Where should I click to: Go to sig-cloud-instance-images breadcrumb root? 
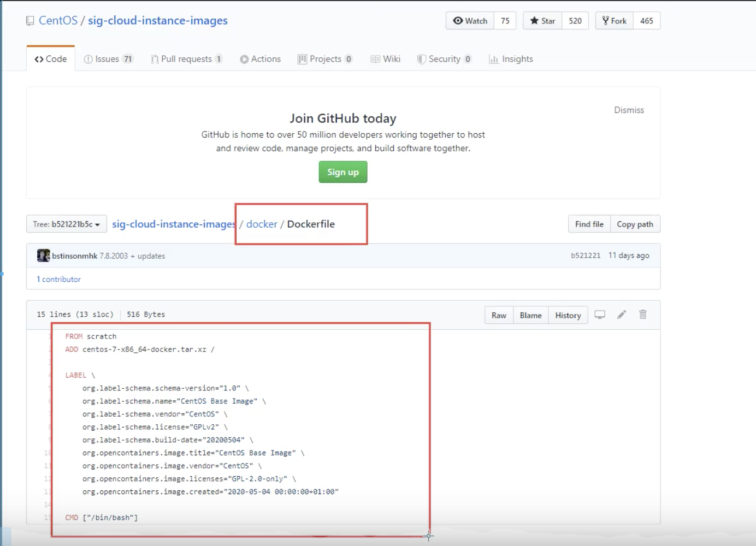174,224
